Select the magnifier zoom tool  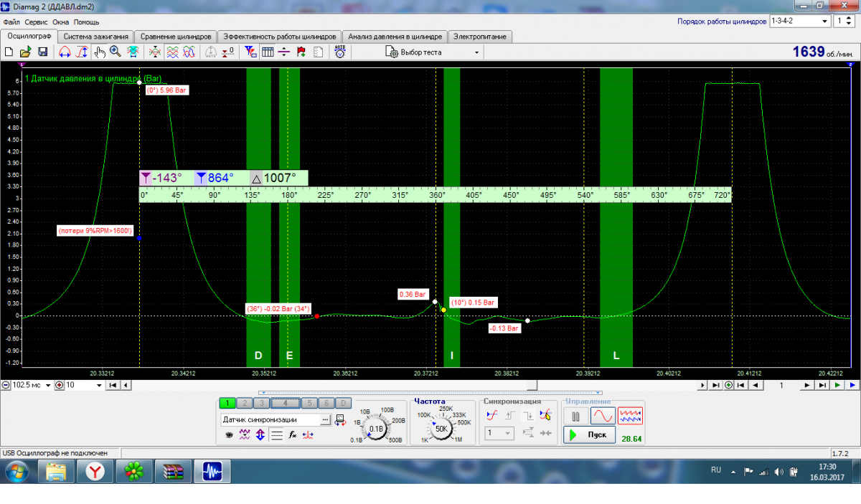pyautogui.click(x=115, y=52)
